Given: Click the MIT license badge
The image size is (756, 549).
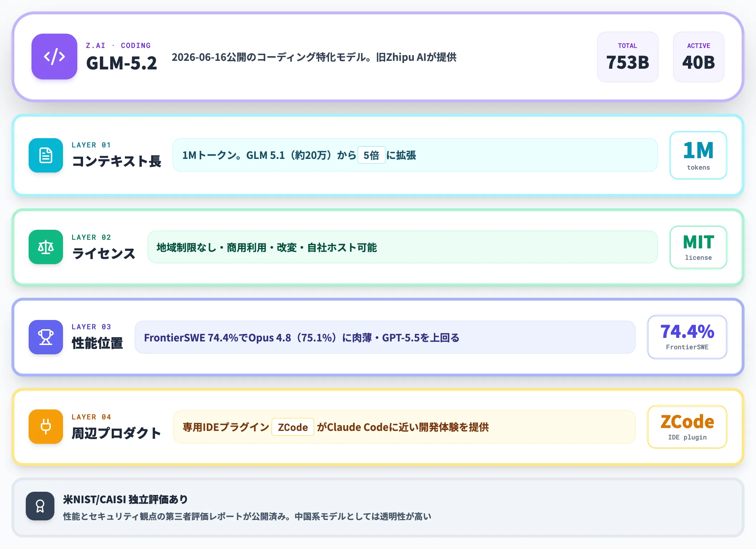Looking at the screenshot, I should tap(698, 247).
